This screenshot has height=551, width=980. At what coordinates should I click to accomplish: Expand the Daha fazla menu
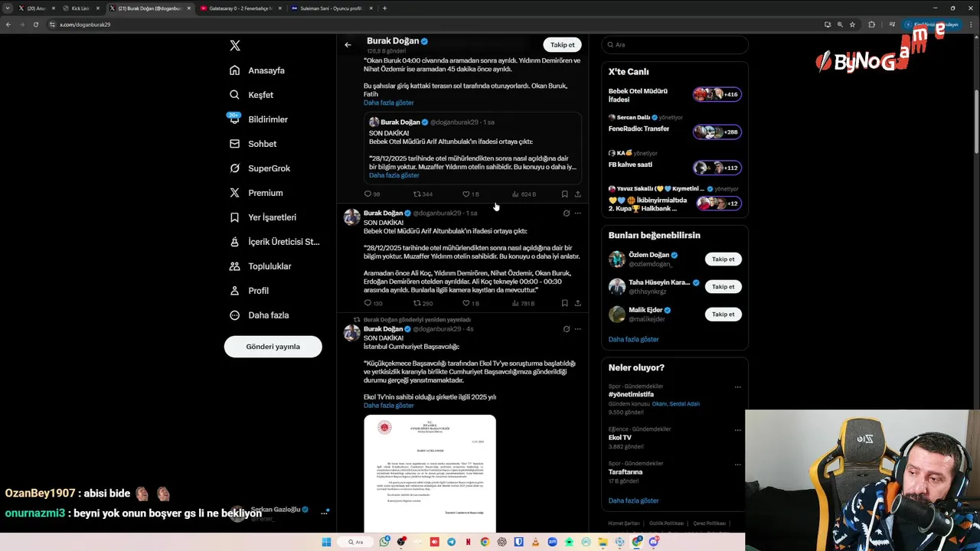click(259, 315)
